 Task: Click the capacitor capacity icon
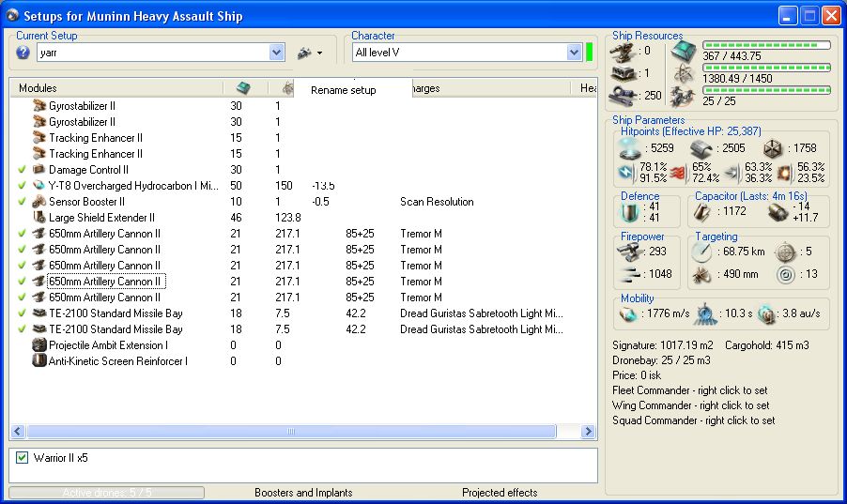tap(704, 212)
